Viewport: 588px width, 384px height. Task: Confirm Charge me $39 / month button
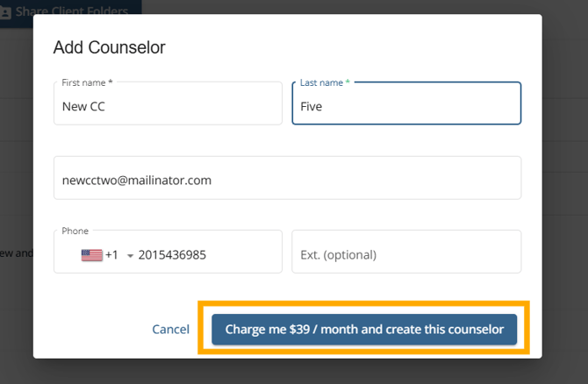(364, 330)
